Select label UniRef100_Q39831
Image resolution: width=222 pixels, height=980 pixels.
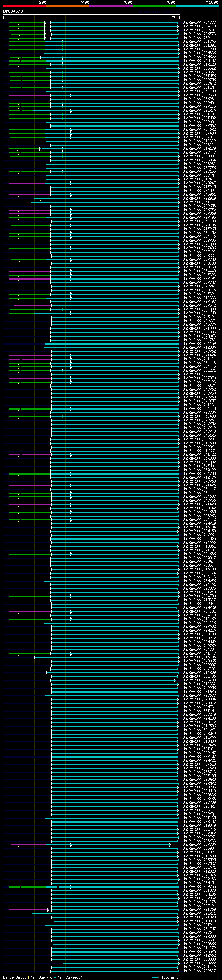199,156
